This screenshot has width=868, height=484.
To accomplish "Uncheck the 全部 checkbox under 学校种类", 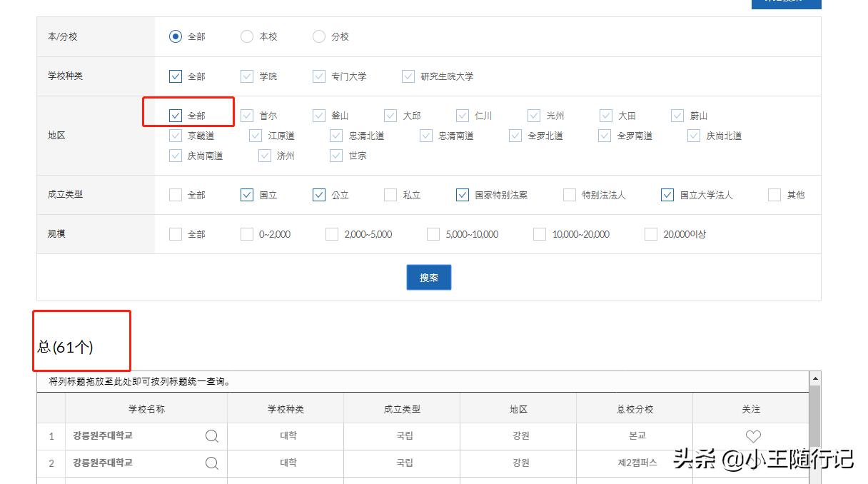I will (x=176, y=76).
